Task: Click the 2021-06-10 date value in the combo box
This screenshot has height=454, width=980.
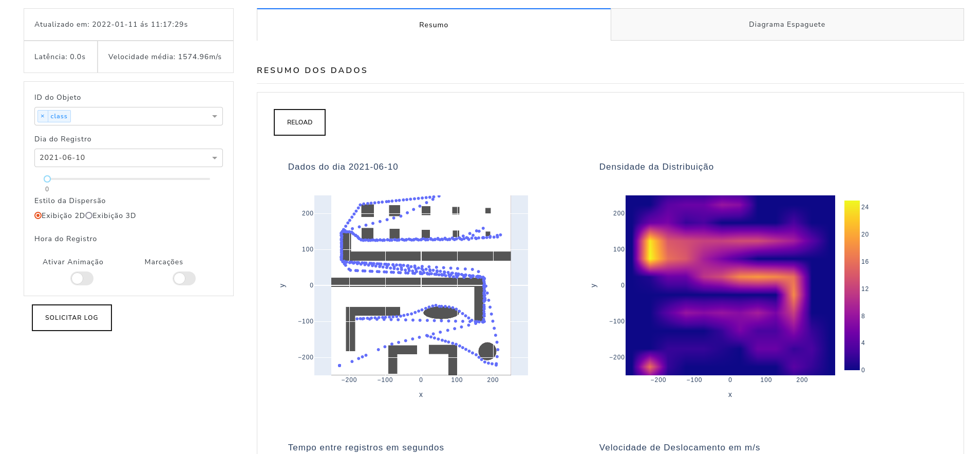Action: click(63, 158)
